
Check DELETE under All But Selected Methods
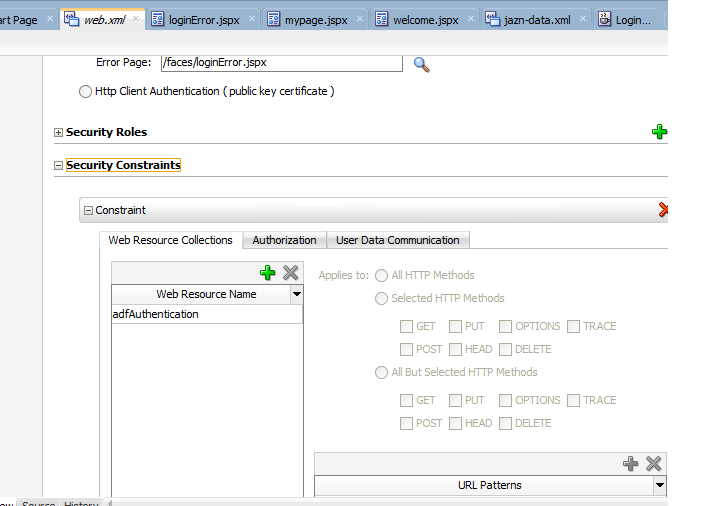[x=505, y=423]
